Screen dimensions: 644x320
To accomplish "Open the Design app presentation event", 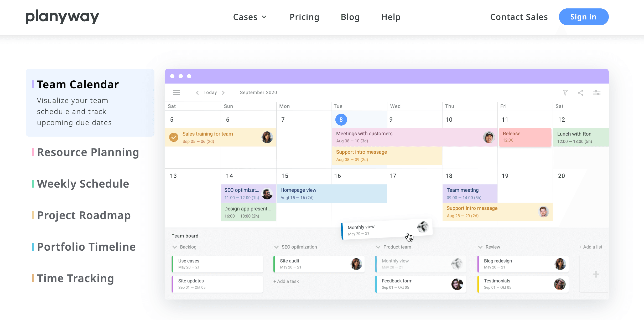I will click(248, 212).
